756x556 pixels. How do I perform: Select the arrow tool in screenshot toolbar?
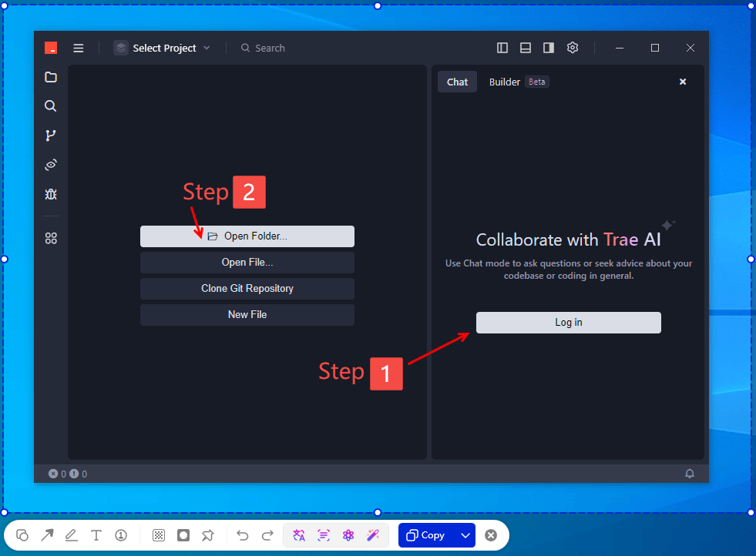coord(47,535)
